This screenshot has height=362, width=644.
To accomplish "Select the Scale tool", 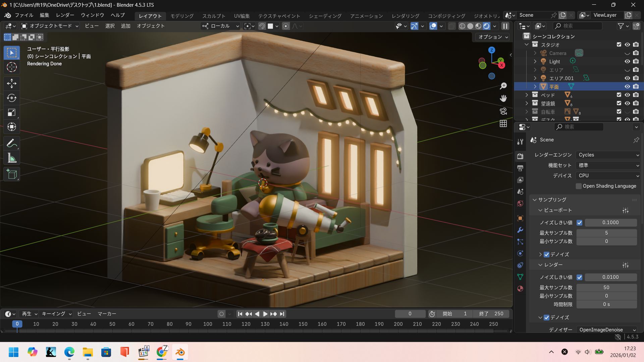I will tap(12, 112).
